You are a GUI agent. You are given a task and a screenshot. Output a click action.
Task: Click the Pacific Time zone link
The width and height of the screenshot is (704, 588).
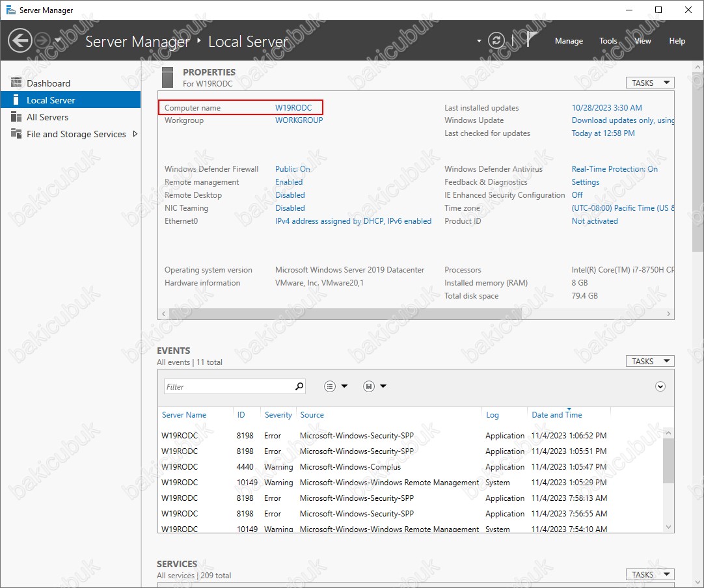623,208
